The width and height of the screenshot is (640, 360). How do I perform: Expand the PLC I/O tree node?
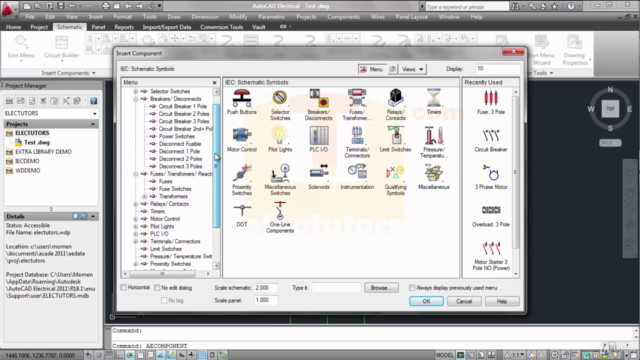point(136,234)
